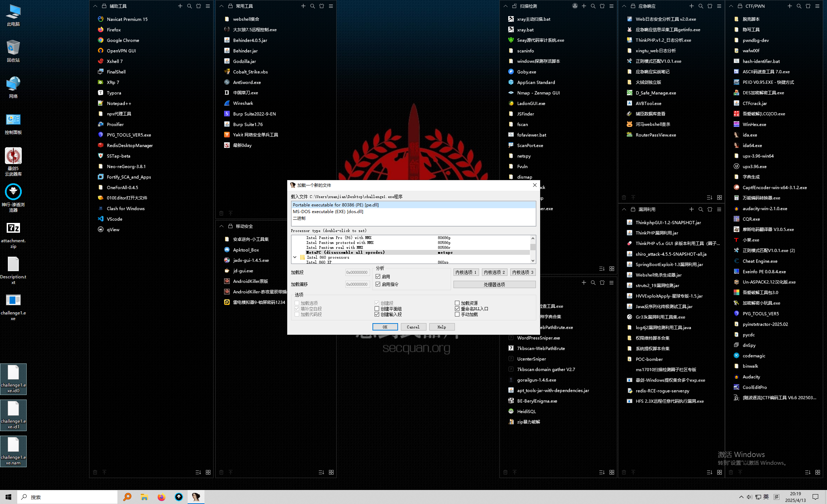Launch ida64.exe from CTF/PWN panel
This screenshot has width=827, height=504.
752,145
